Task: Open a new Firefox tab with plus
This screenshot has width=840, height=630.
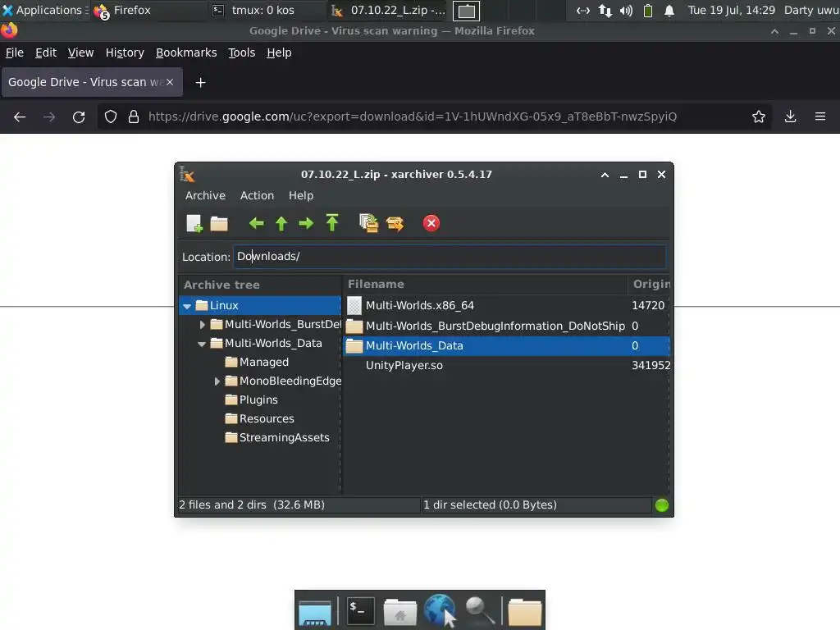Action: tap(200, 83)
